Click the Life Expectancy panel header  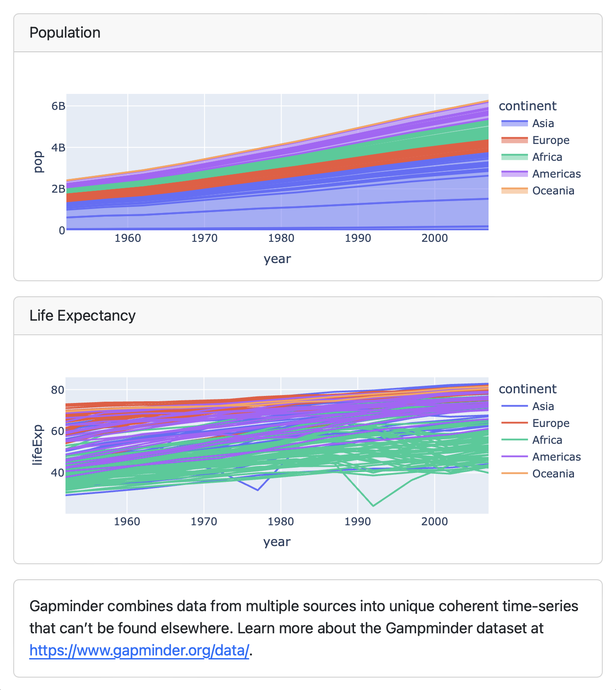pos(82,315)
